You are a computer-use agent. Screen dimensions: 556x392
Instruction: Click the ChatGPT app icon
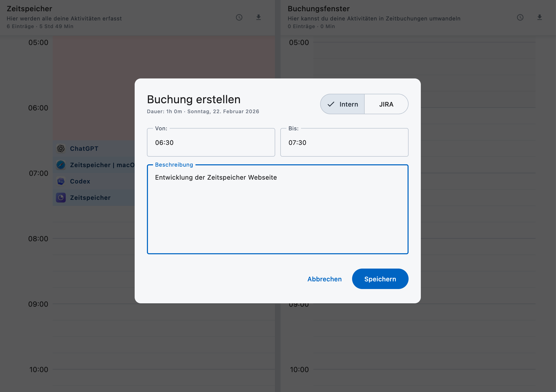click(x=61, y=148)
